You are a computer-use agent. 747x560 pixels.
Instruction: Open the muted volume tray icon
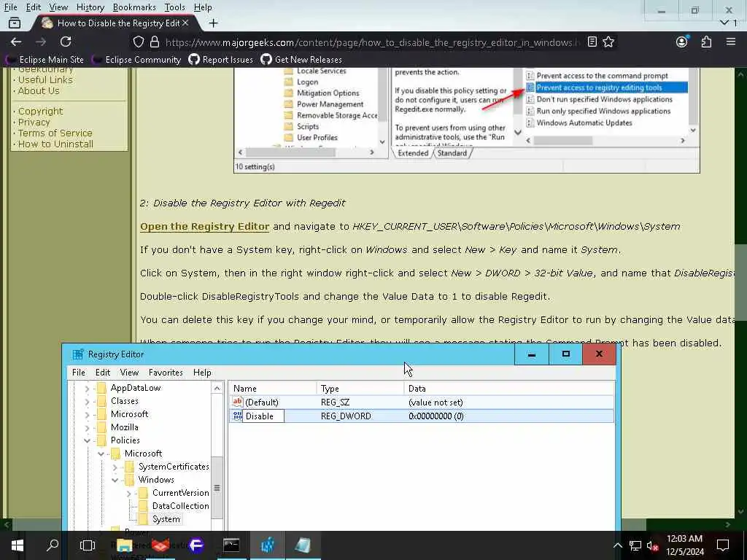[653, 546]
